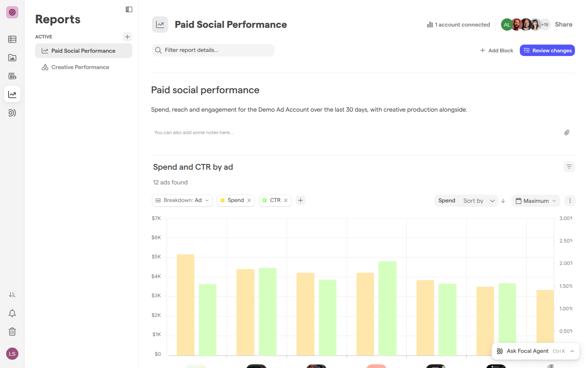588x368 pixels.
Task: Click the tallest green CTR bar
Action: click(388, 308)
